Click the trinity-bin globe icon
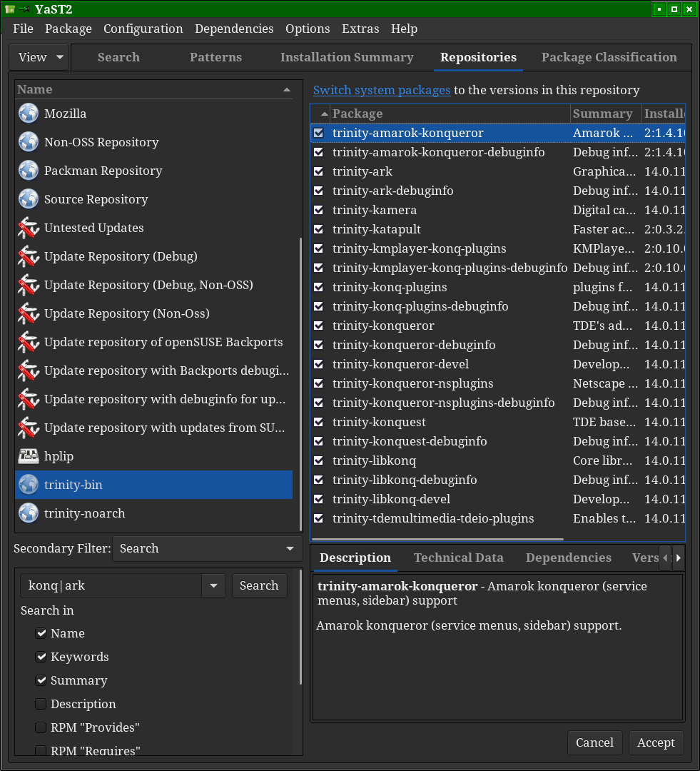The width and height of the screenshot is (700, 771). tap(29, 484)
